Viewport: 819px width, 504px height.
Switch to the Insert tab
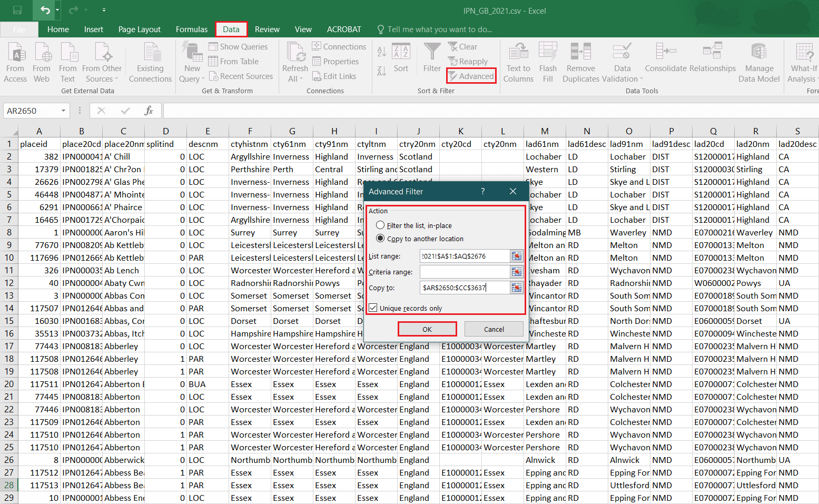pyautogui.click(x=94, y=29)
